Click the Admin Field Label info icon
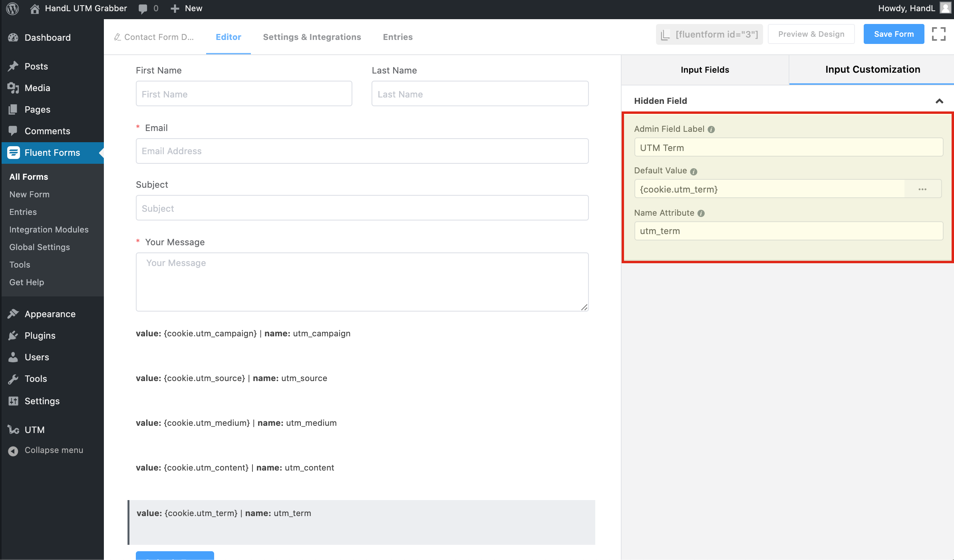 coord(711,129)
